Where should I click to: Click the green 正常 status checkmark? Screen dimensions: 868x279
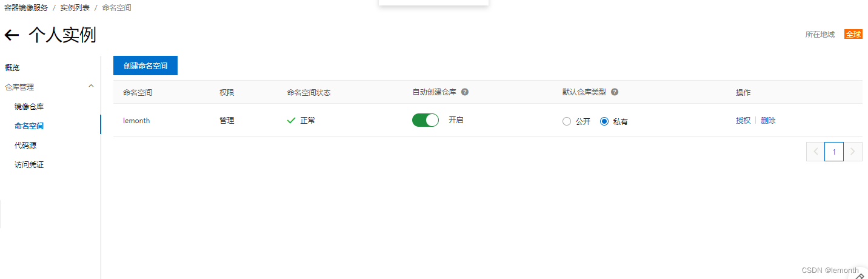291,120
